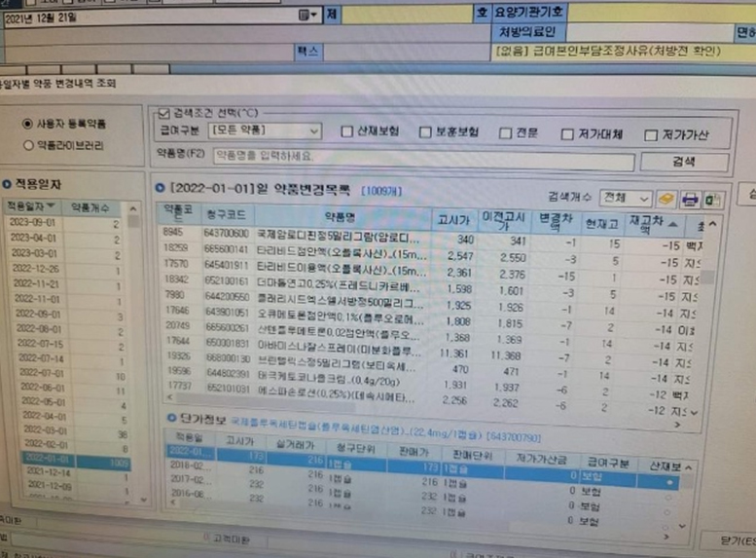Select the drug row with code 8945
The height and width of the screenshot is (558, 756).
tap(429, 238)
